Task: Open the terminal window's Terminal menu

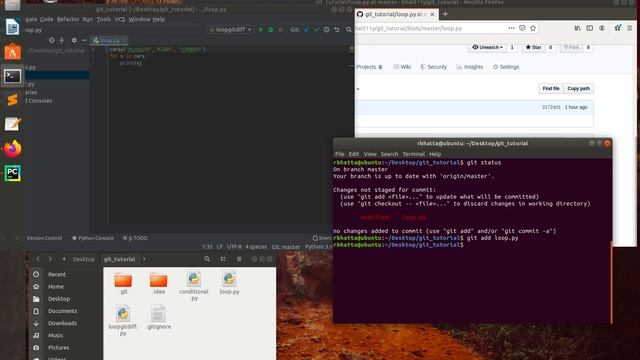Action: pos(413,154)
